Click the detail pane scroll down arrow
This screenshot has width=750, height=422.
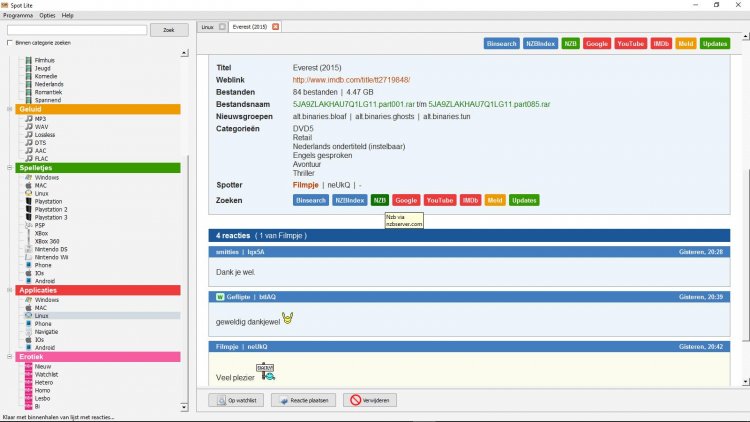(745, 382)
